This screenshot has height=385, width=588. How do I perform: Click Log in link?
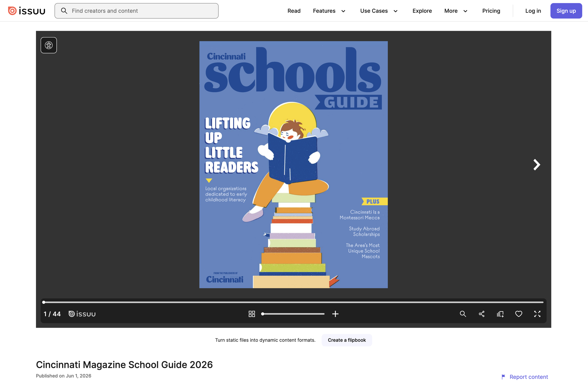coord(533,11)
